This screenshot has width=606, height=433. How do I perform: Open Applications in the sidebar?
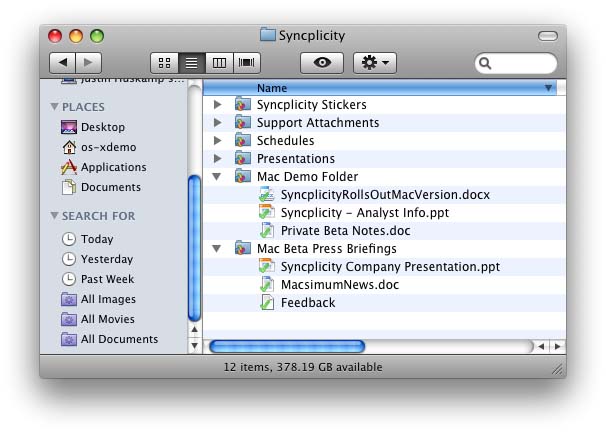(104, 167)
